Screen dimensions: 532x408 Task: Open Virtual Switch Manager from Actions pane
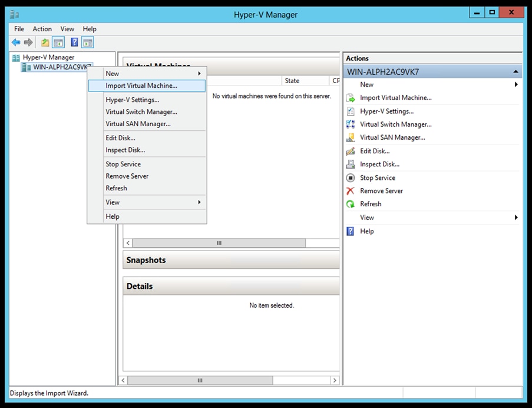click(x=395, y=124)
